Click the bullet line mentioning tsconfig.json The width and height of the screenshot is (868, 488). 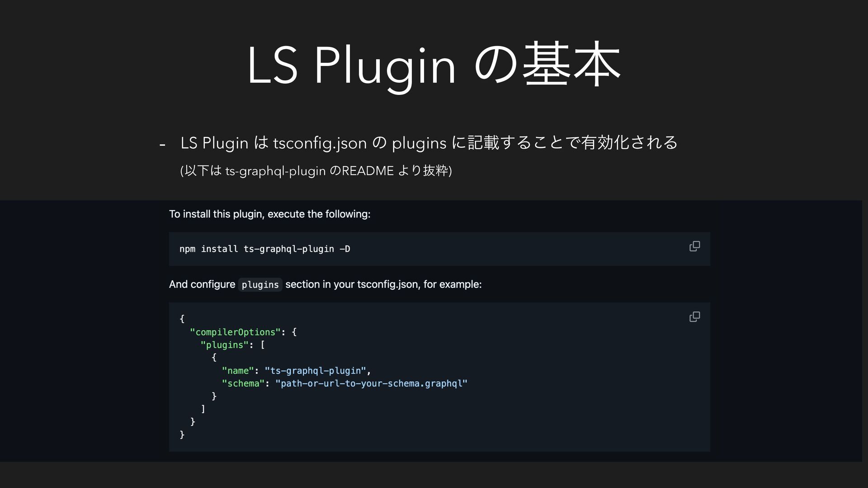[429, 143]
